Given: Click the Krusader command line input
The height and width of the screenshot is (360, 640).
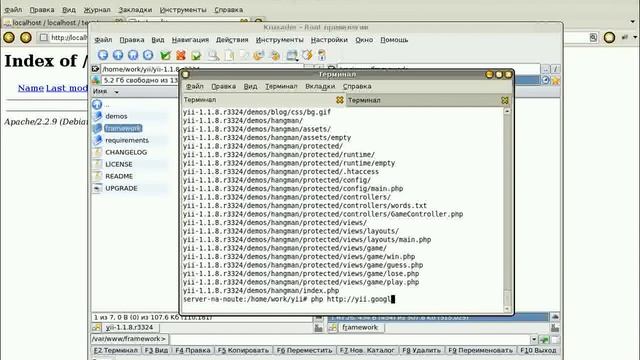Looking at the screenshot, I should (349, 339).
